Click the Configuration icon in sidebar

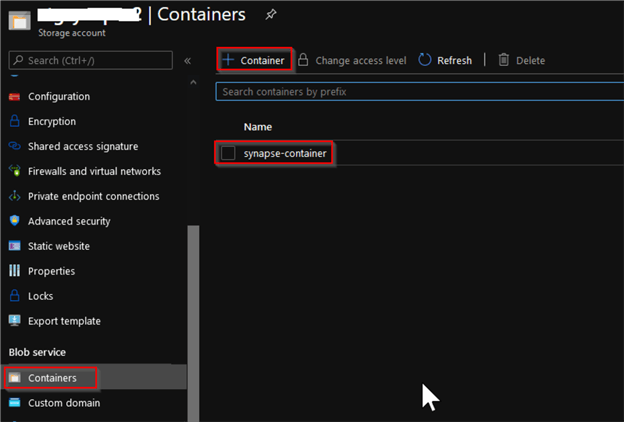click(x=14, y=96)
